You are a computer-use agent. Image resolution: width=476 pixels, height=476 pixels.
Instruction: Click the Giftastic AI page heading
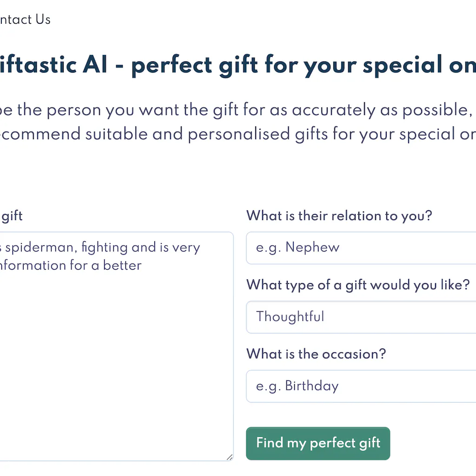tap(237, 65)
